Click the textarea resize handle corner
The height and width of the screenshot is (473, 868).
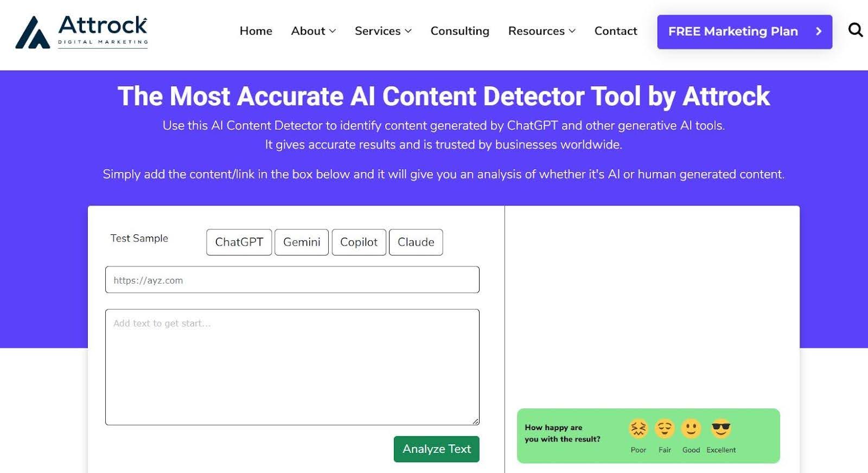476,421
